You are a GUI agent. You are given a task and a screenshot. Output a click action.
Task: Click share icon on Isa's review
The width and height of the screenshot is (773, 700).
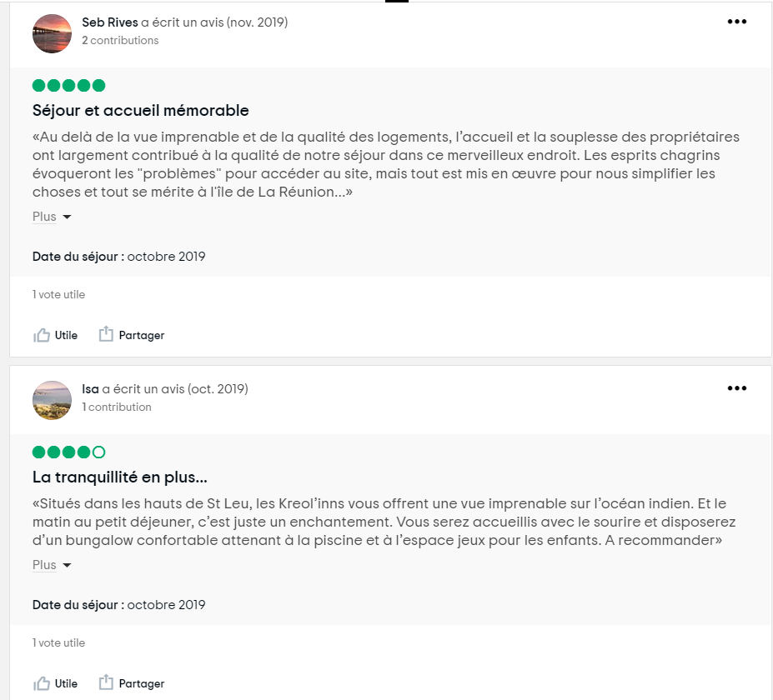point(106,682)
